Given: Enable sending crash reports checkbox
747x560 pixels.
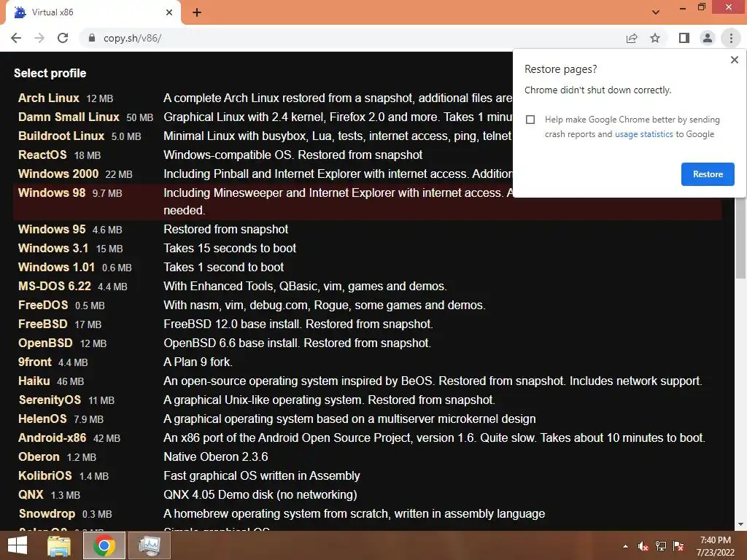Looking at the screenshot, I should (x=530, y=120).
